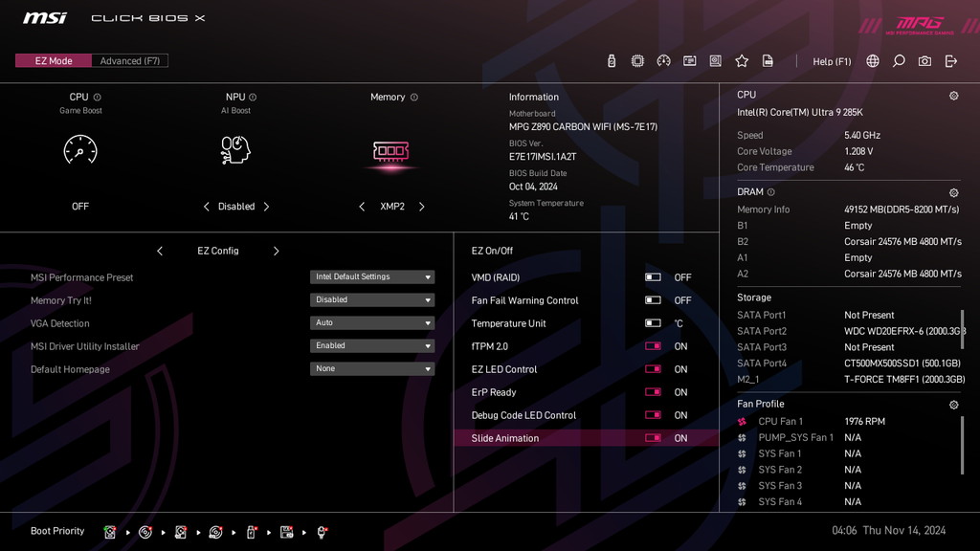
Task: Click the info icon beside Memory
Action: click(413, 97)
